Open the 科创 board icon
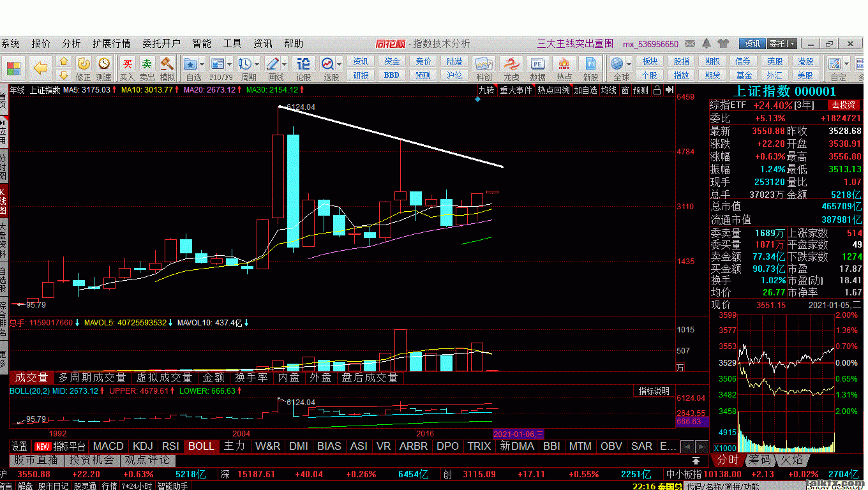868x490 pixels. [484, 68]
